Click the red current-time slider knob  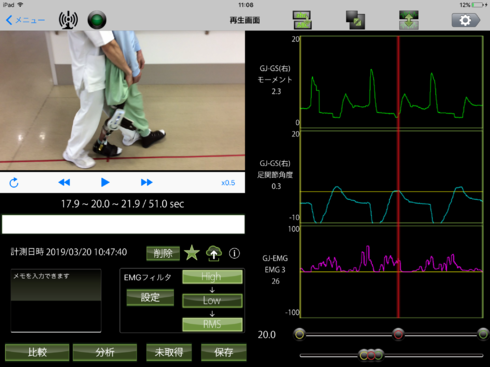coord(398,334)
